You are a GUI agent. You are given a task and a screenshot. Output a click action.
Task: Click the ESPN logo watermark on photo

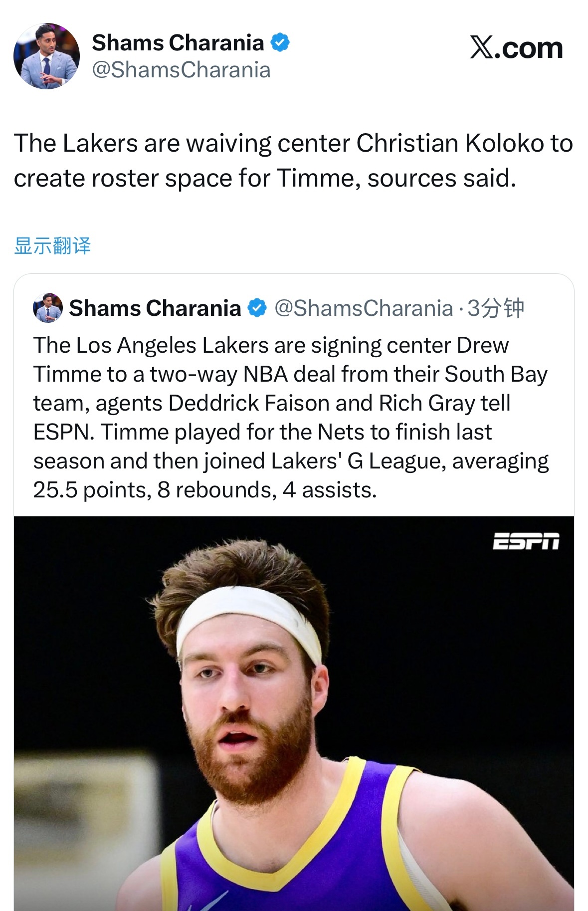526,541
